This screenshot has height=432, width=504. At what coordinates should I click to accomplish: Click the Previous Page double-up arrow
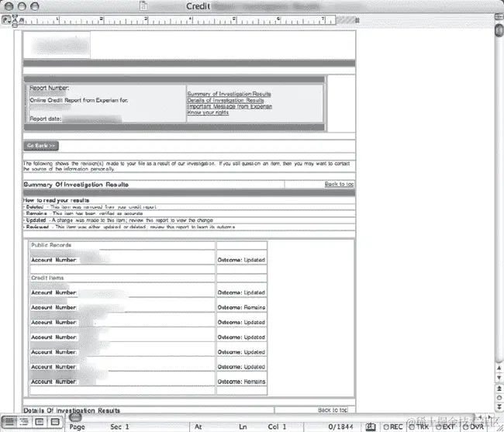point(499,389)
